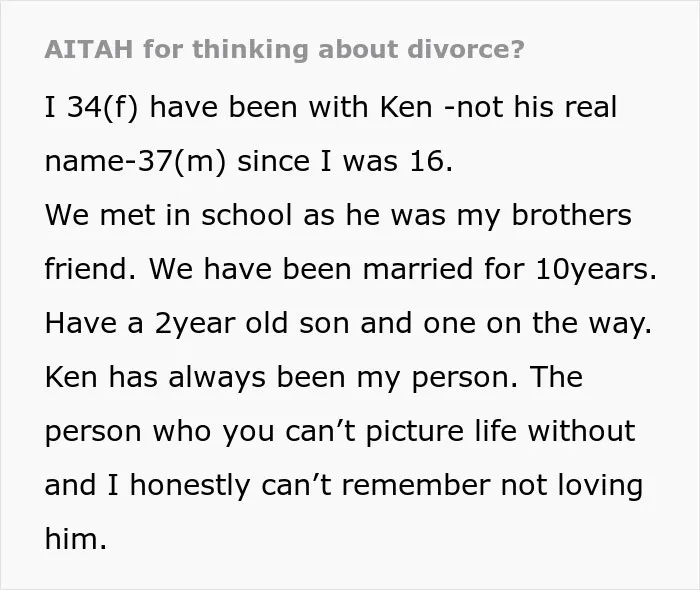Click the text '10years.'
This screenshot has height=590, width=700.
(596, 270)
